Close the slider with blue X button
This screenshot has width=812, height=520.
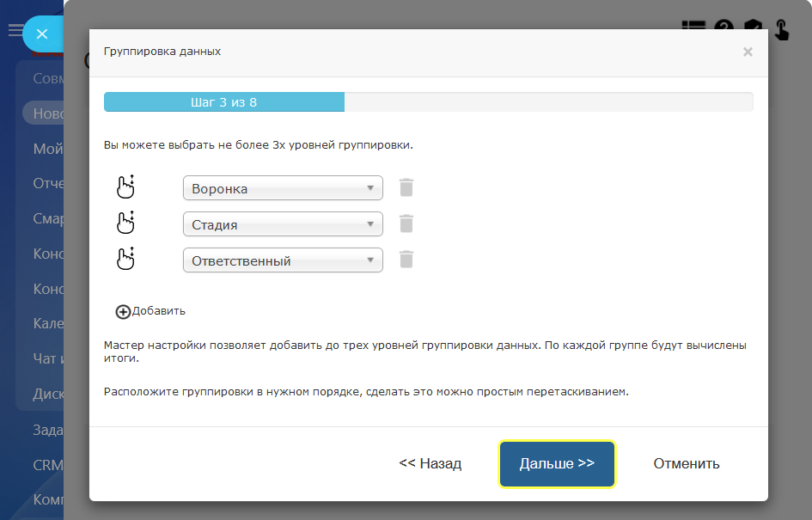click(42, 34)
